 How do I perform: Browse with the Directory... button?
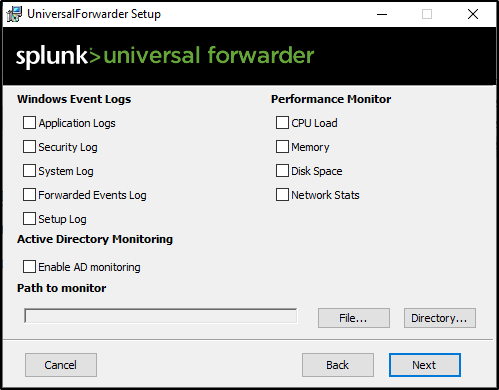[x=440, y=318]
